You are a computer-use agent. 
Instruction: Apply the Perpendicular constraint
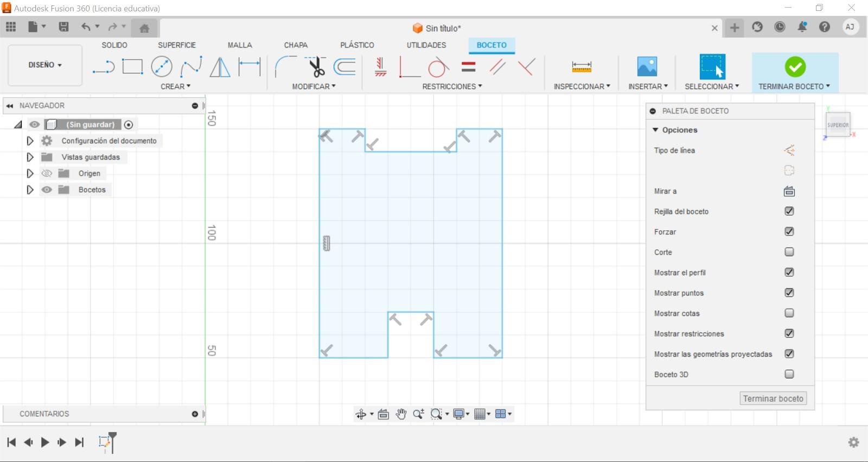point(526,67)
